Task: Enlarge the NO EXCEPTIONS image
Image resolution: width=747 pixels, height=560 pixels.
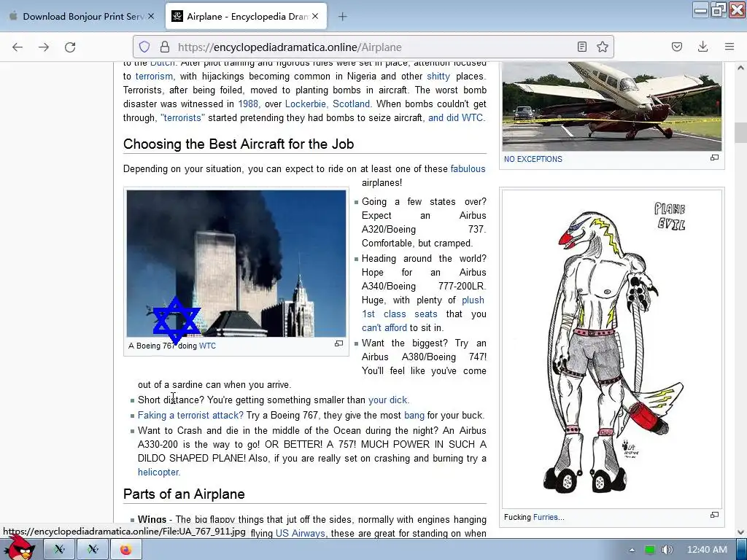Action: tap(714, 157)
